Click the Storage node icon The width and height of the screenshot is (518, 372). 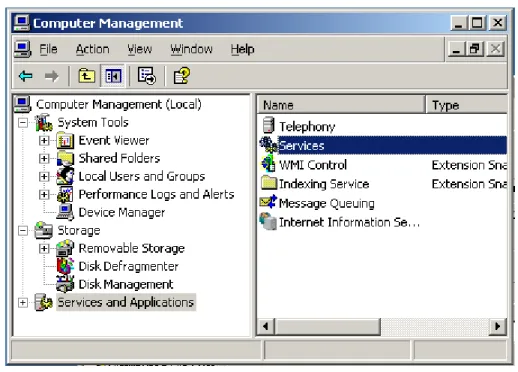tap(44, 230)
